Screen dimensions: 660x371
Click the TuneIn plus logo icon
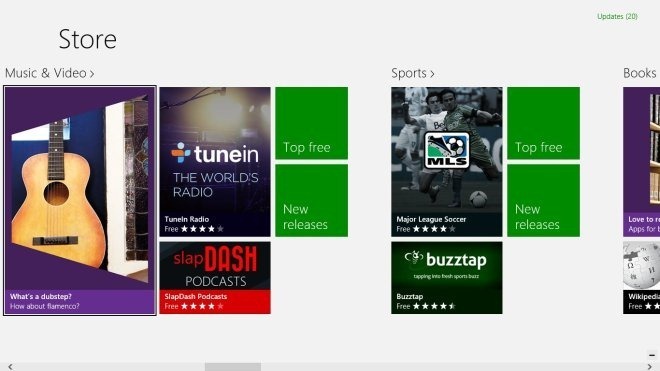coord(181,152)
